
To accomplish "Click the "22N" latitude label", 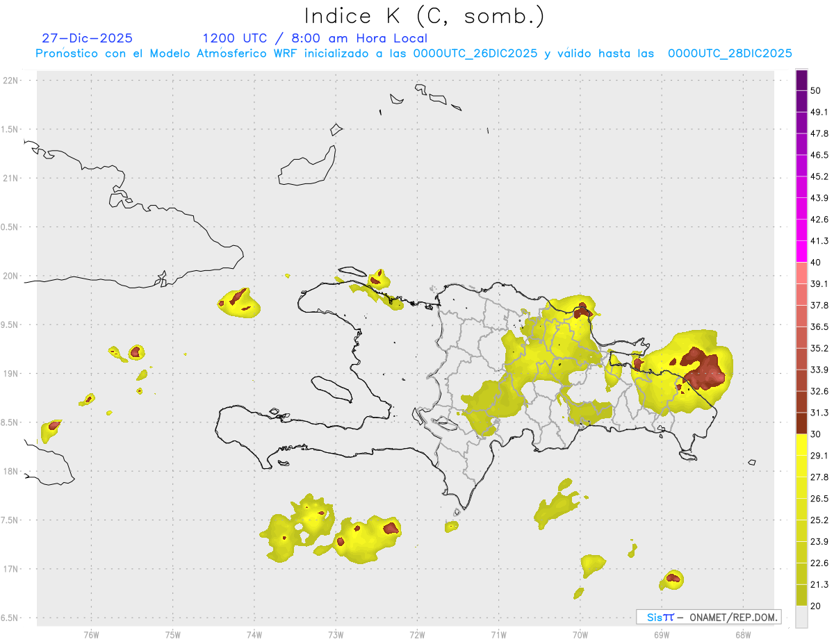I will pyautogui.click(x=12, y=81).
